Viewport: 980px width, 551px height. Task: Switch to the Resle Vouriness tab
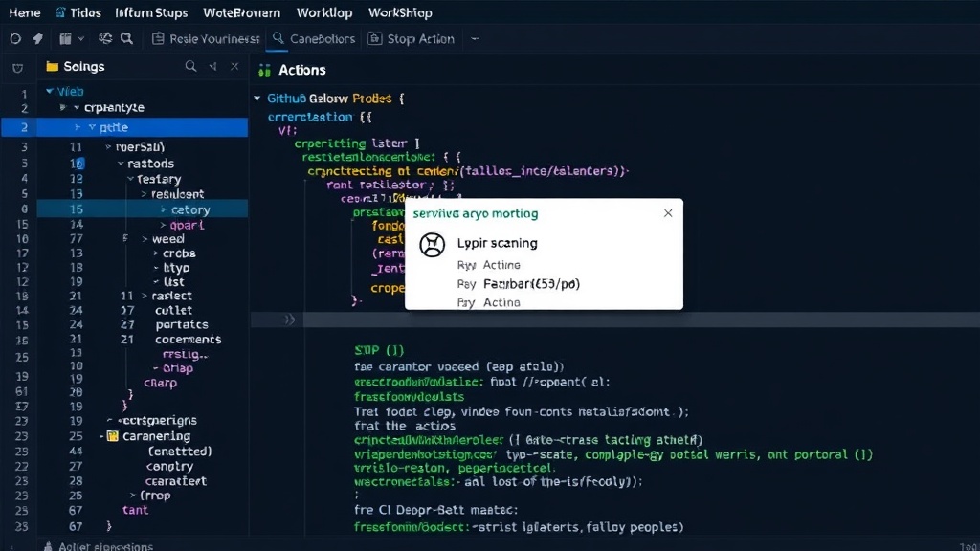pos(206,38)
